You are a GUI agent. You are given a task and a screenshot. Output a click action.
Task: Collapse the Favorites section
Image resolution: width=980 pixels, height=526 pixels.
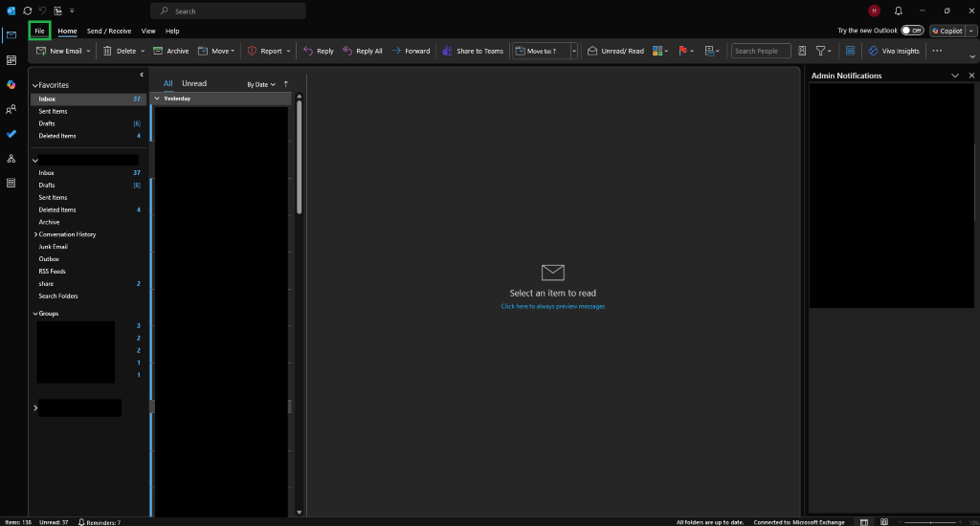(x=35, y=85)
